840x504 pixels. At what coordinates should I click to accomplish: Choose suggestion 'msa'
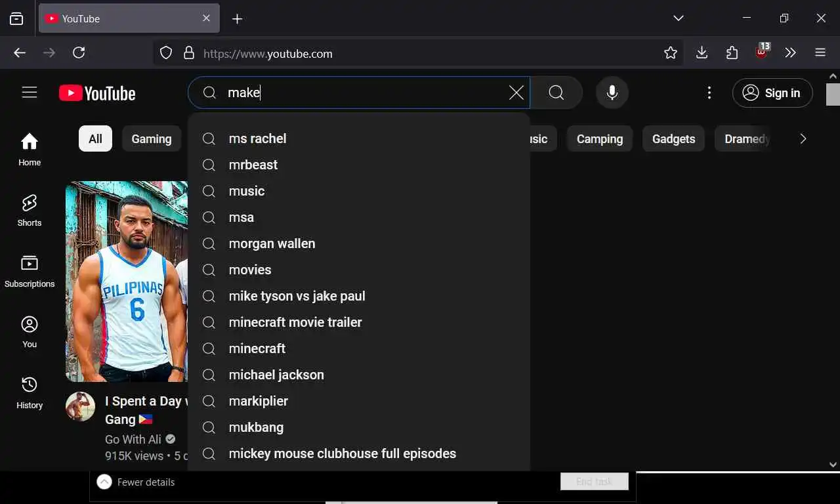[x=359, y=217]
